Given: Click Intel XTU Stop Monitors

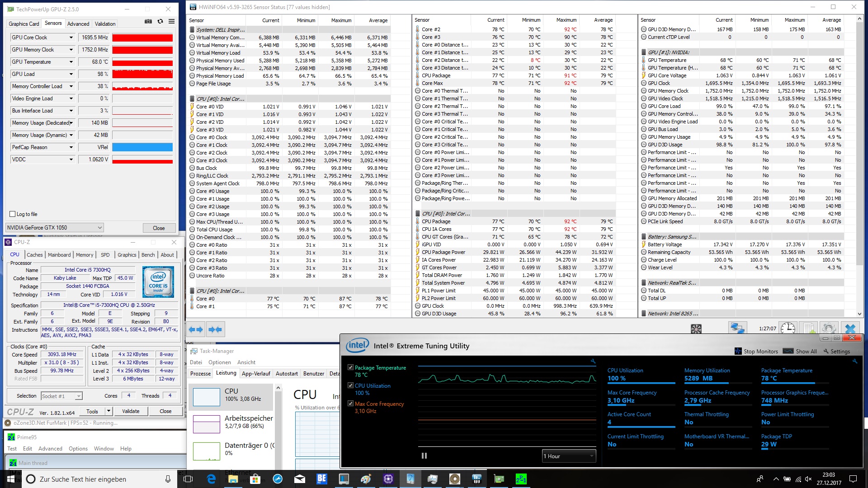Looking at the screenshot, I should [x=757, y=351].
